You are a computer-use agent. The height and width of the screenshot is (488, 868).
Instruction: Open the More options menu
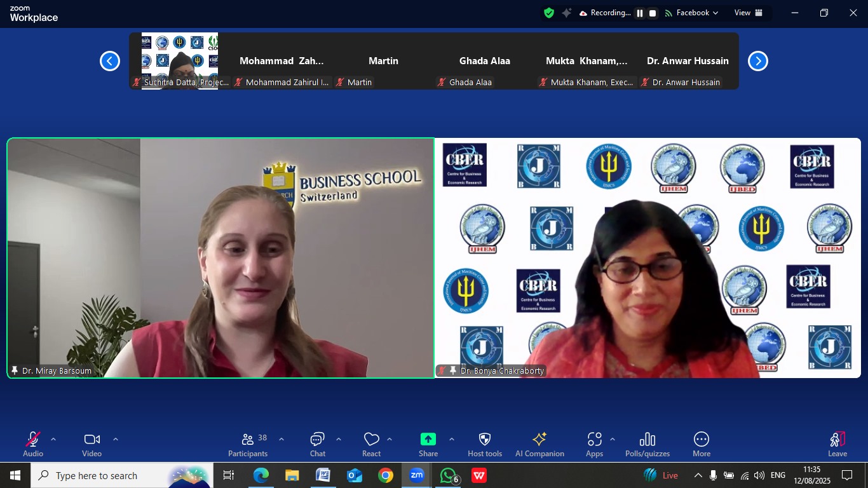pyautogui.click(x=701, y=444)
